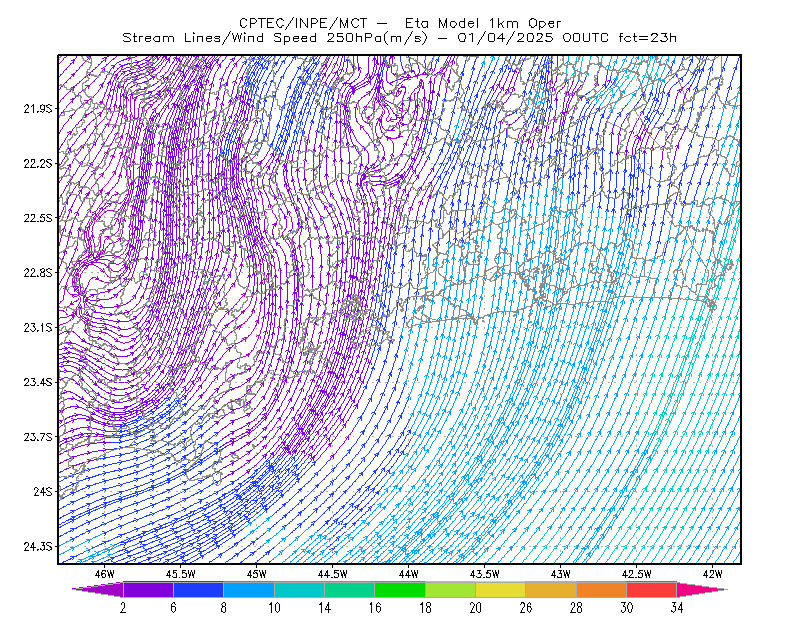This screenshot has height=618, width=800.
Task: Click the legend value label 20
Action: (476, 608)
